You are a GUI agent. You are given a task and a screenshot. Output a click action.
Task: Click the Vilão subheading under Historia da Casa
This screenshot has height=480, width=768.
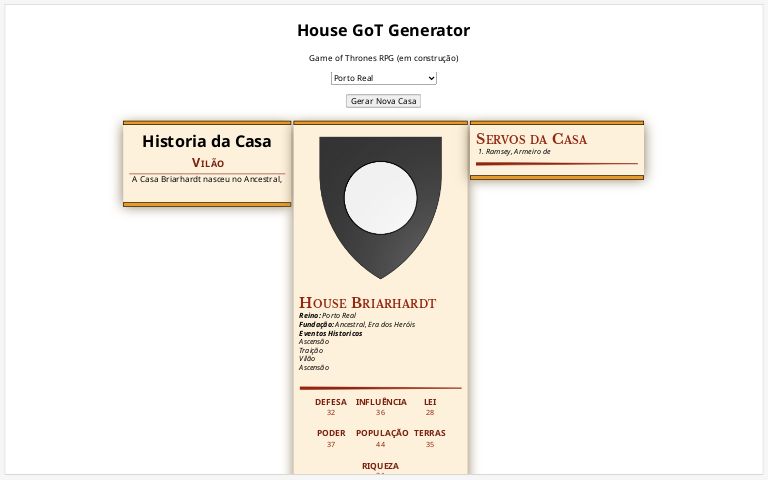point(208,163)
